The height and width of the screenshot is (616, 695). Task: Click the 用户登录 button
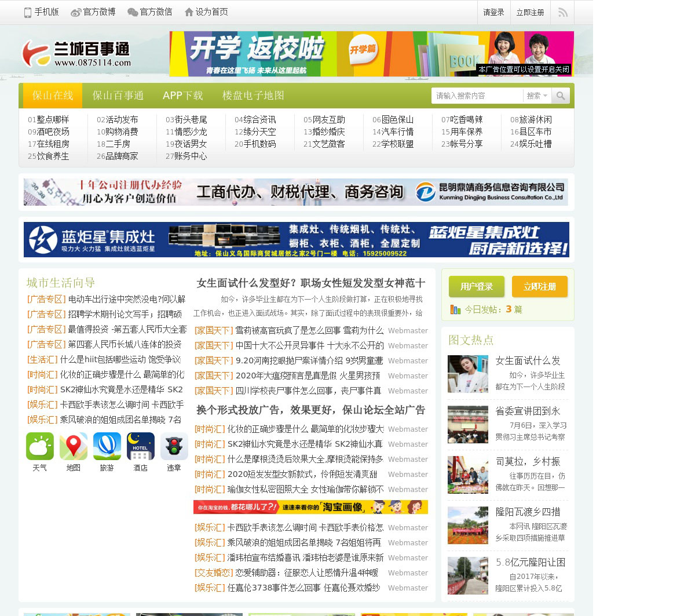pos(477,286)
